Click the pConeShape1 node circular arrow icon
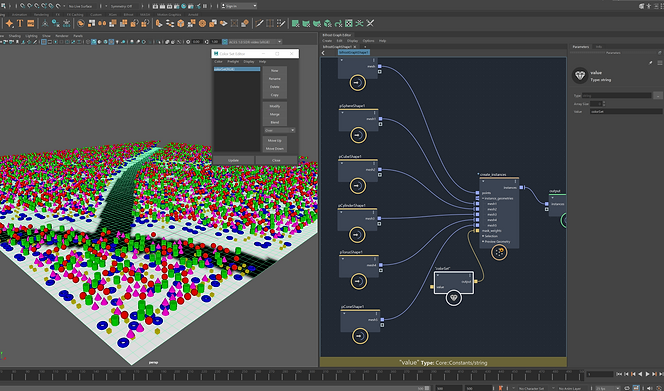 tap(360, 336)
